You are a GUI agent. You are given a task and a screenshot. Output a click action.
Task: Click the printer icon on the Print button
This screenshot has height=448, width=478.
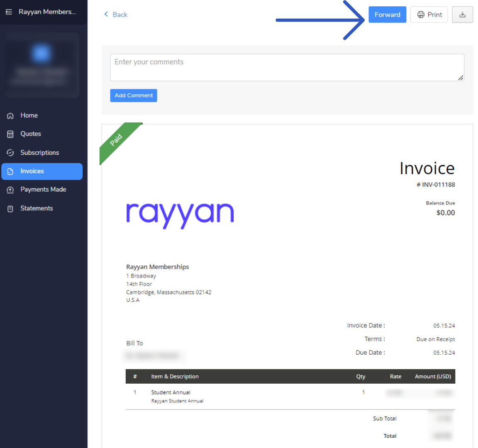421,14
